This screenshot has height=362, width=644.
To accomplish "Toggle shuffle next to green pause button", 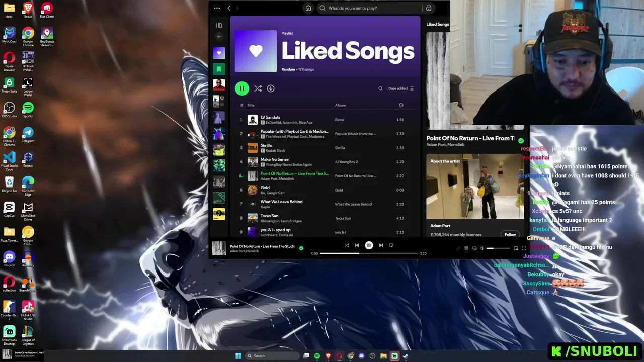I will 258,88.
